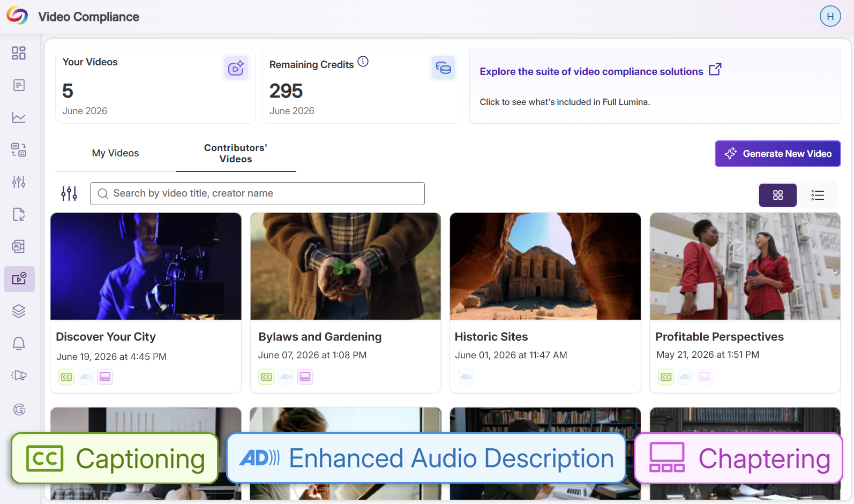This screenshot has height=504, width=854.
Task: Click the Bylaws and Gardening title
Action: pos(320,336)
